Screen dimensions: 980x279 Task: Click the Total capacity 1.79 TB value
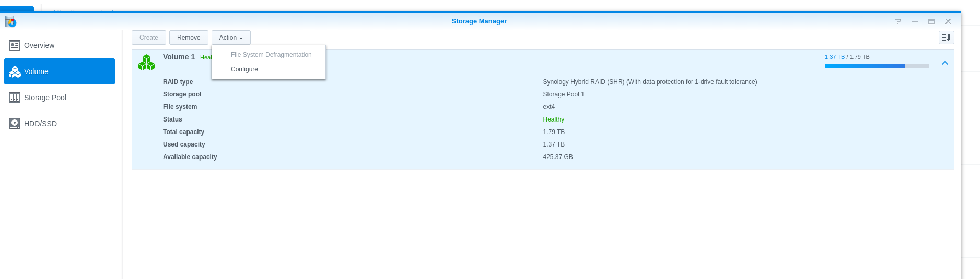point(554,132)
